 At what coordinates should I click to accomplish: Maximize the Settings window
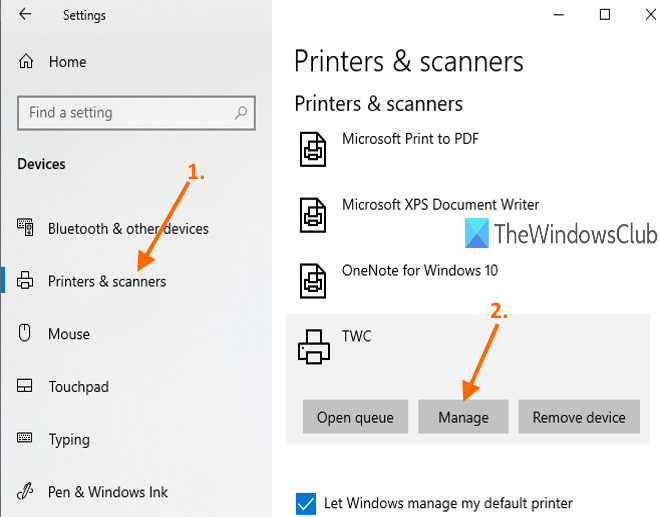pyautogui.click(x=604, y=15)
